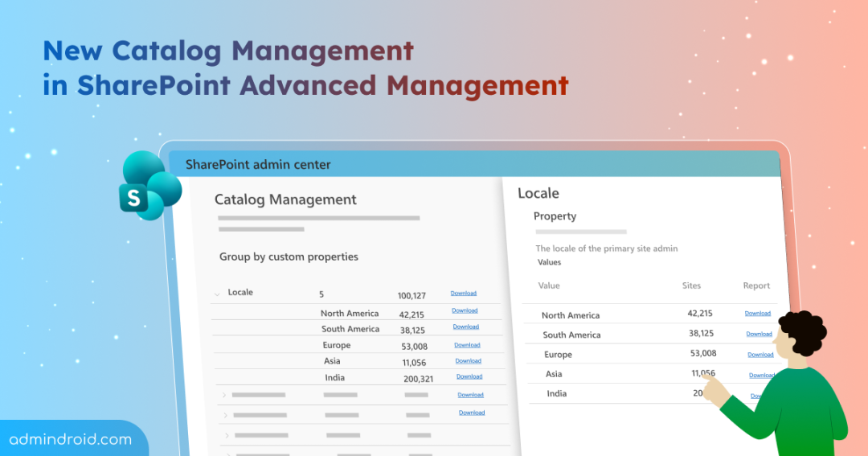
Task: Download report for first collapsed row
Action: click(470, 395)
